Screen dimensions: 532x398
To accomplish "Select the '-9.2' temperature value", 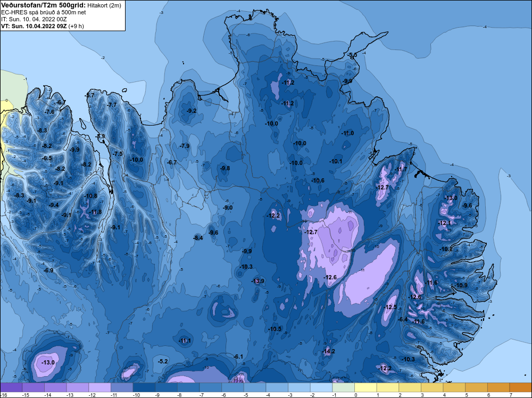I will coord(192,111).
